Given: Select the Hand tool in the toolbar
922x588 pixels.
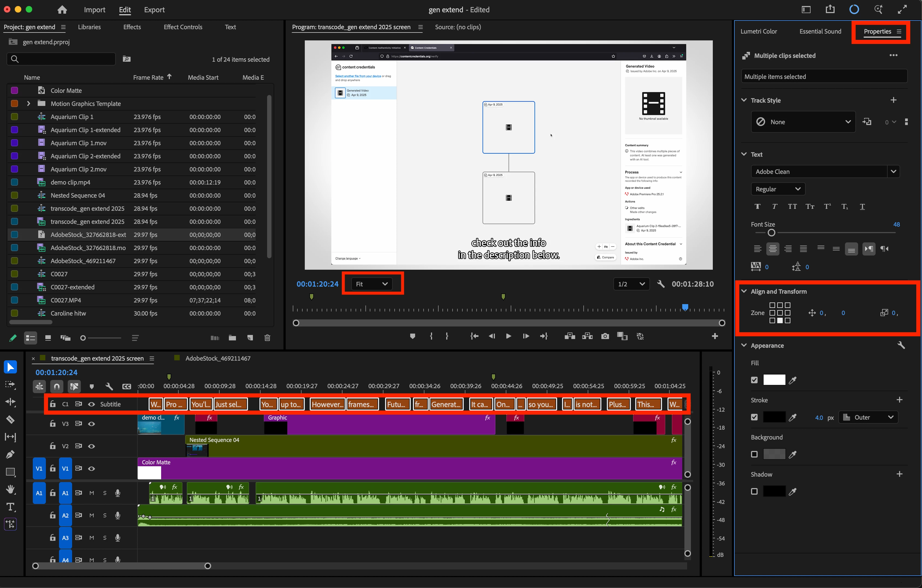Looking at the screenshot, I should point(10,489).
